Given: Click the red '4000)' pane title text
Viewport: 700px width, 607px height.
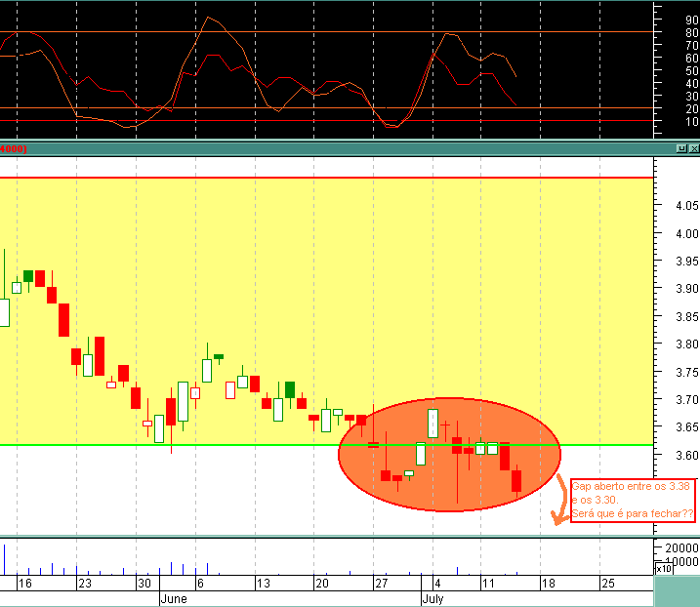Looking at the screenshot, I should coord(14,148).
